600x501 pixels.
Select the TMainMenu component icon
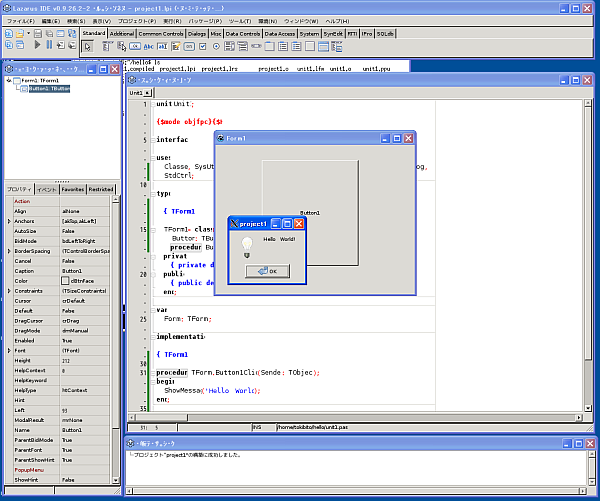tap(107, 47)
